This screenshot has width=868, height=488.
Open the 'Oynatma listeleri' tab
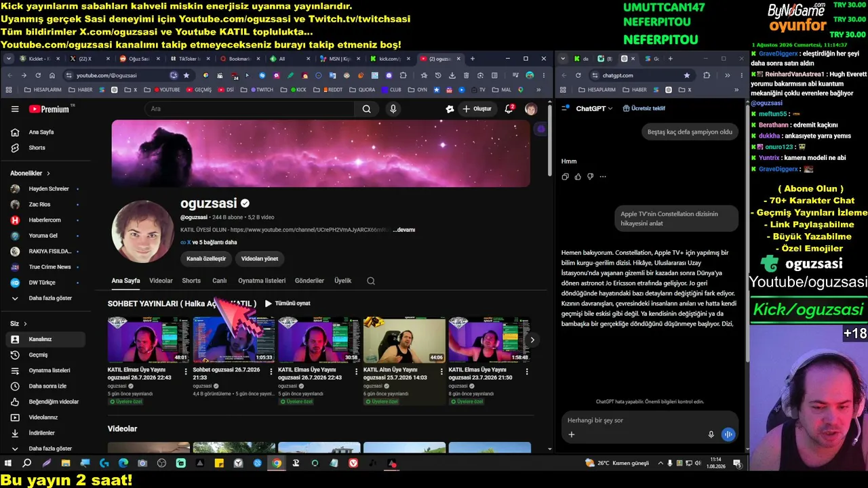point(262,281)
